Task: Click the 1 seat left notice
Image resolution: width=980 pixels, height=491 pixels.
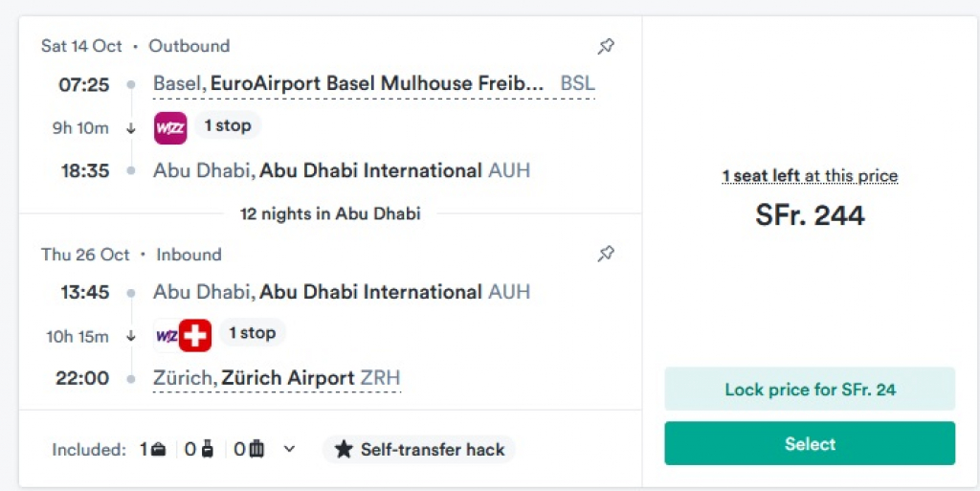Action: click(810, 176)
